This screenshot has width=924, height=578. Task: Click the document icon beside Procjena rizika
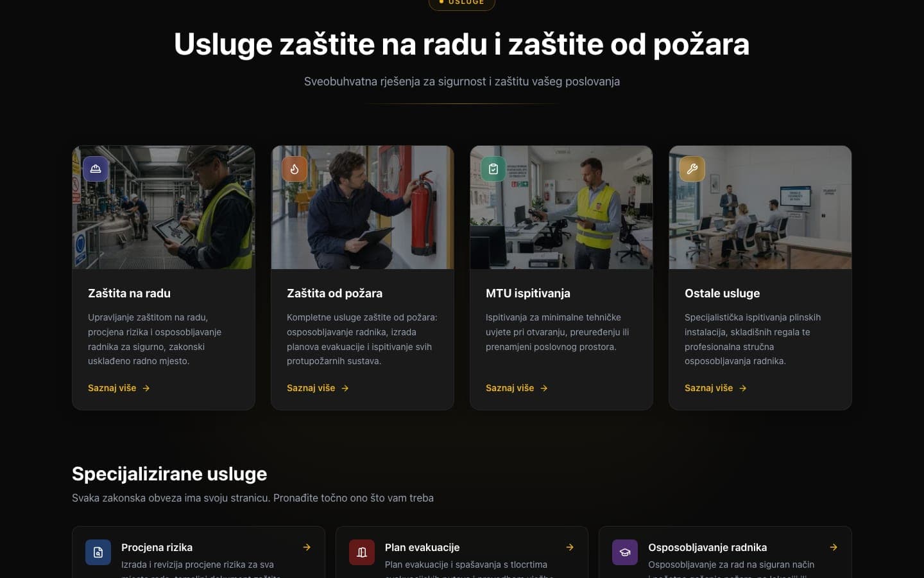coord(98,552)
